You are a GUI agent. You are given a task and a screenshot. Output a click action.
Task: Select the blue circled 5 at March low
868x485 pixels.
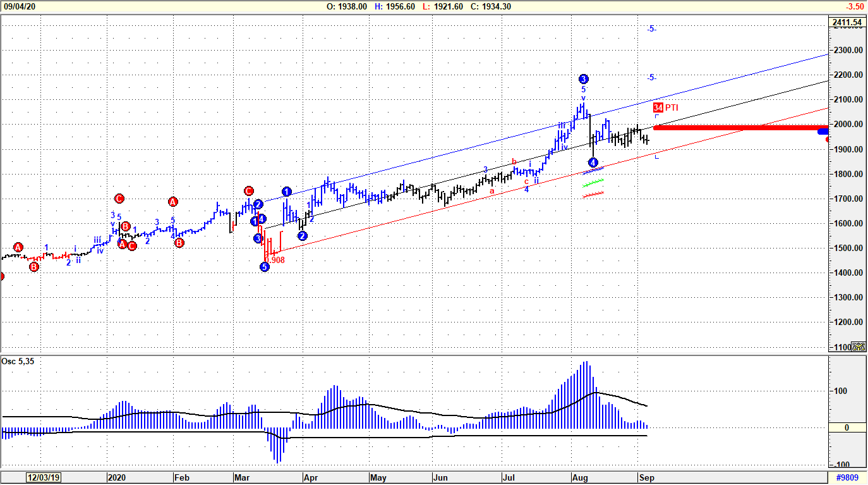click(x=265, y=267)
